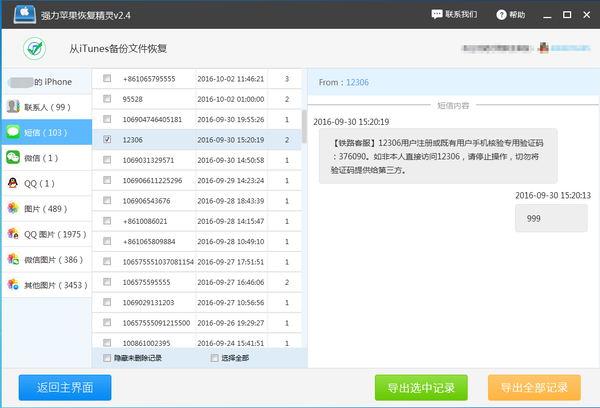Click the small avatar icon at top right
Viewport: 600px width, 408px height.
coord(543,48)
